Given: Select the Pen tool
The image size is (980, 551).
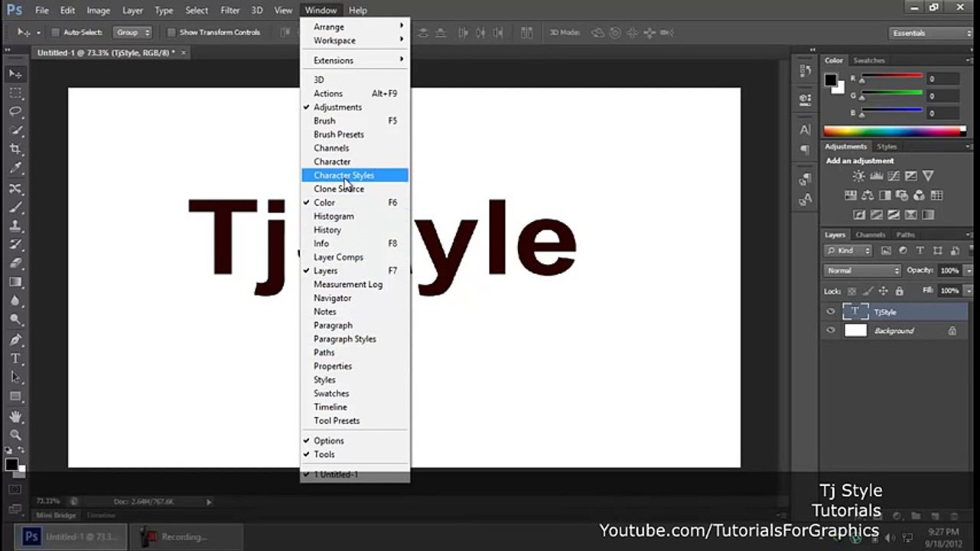Looking at the screenshot, I should click(x=15, y=339).
